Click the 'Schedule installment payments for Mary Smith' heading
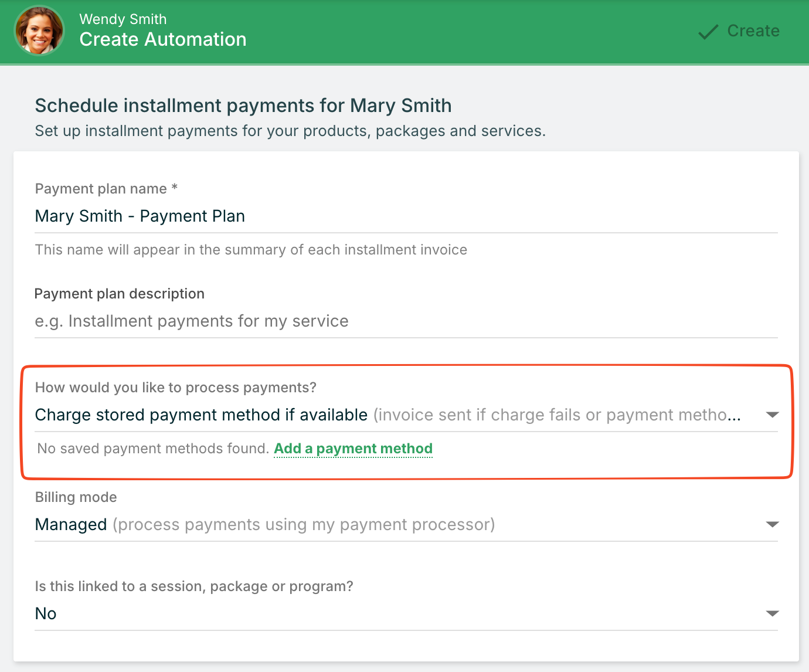Viewport: 809px width, 672px height. 243,106
